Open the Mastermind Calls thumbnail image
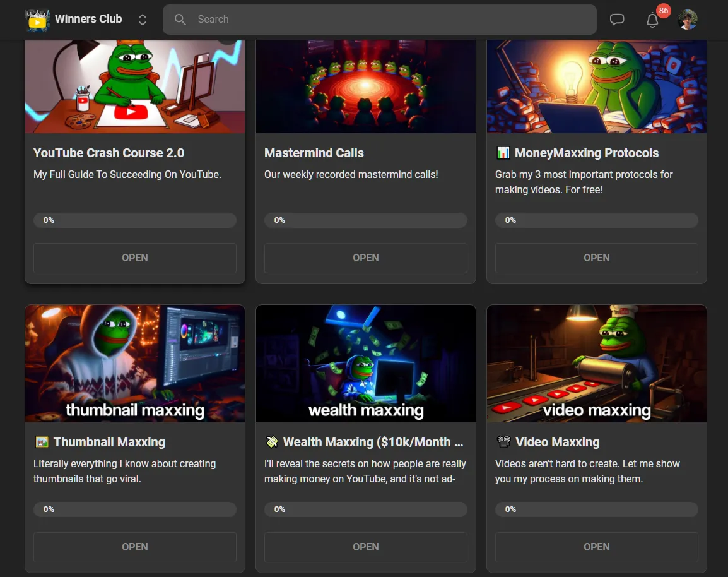728x577 pixels. tap(366, 86)
